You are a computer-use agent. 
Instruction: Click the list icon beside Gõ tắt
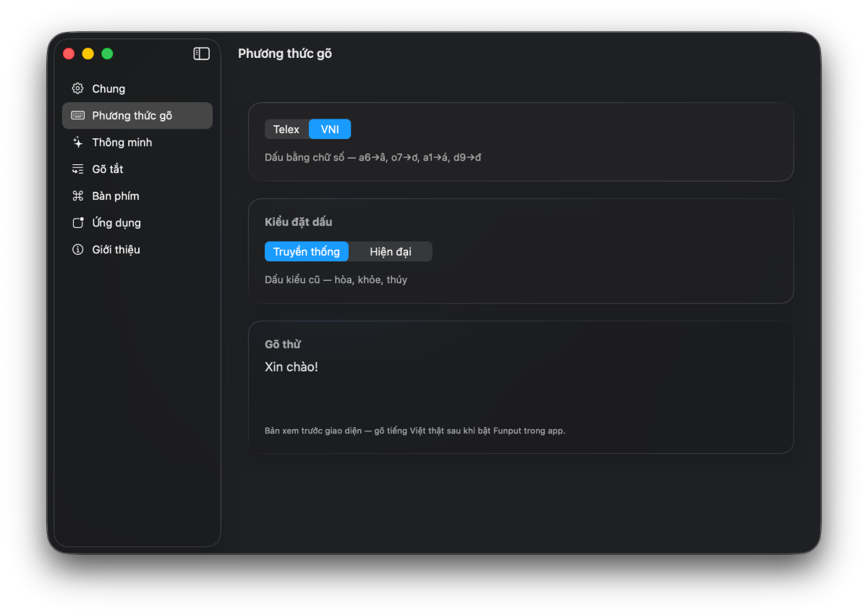pyautogui.click(x=78, y=169)
